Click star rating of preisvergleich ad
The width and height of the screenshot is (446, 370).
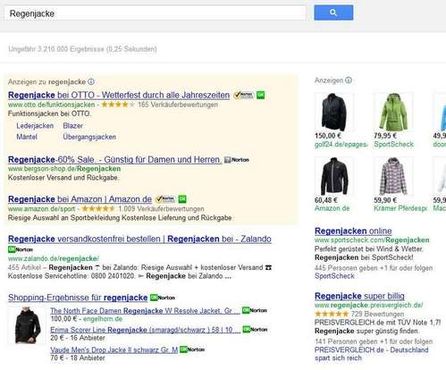[332, 314]
